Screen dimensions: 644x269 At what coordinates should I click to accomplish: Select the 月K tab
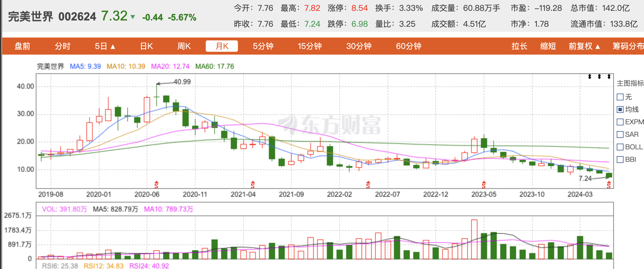pyautogui.click(x=222, y=46)
